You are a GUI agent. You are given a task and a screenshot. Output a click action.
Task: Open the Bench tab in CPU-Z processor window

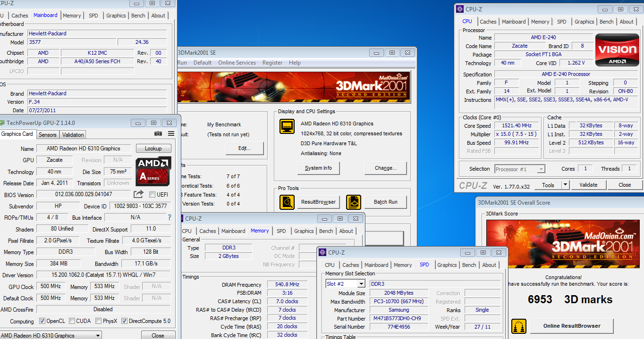[607, 22]
